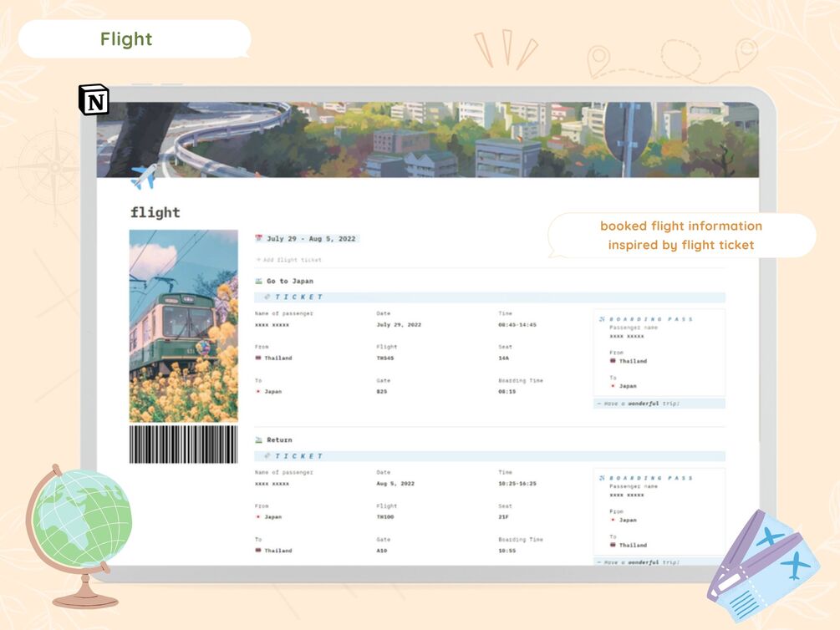The image size is (840, 630).
Task: Click the seat value '14A'
Action: pos(503,358)
